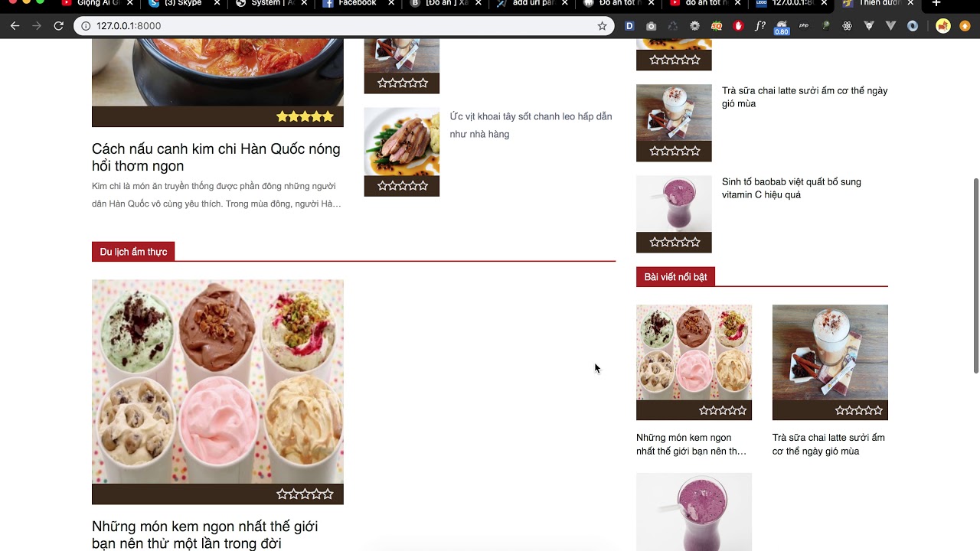
Task: Reload the current page
Action: coord(58,26)
